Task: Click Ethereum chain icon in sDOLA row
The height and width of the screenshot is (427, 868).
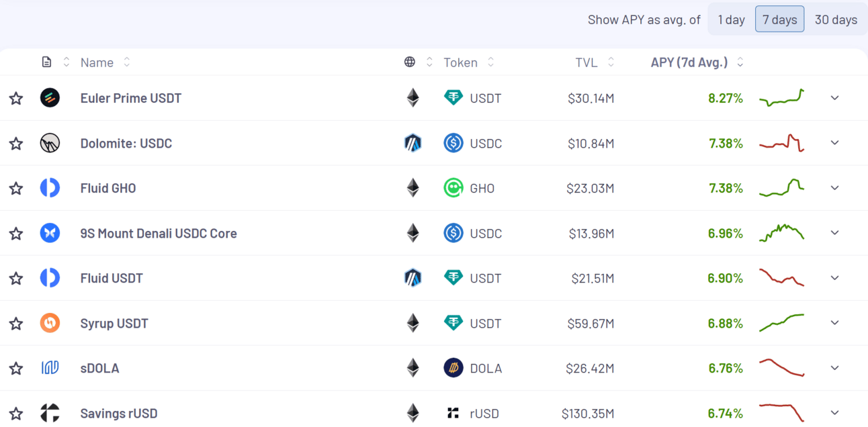Action: click(x=413, y=368)
